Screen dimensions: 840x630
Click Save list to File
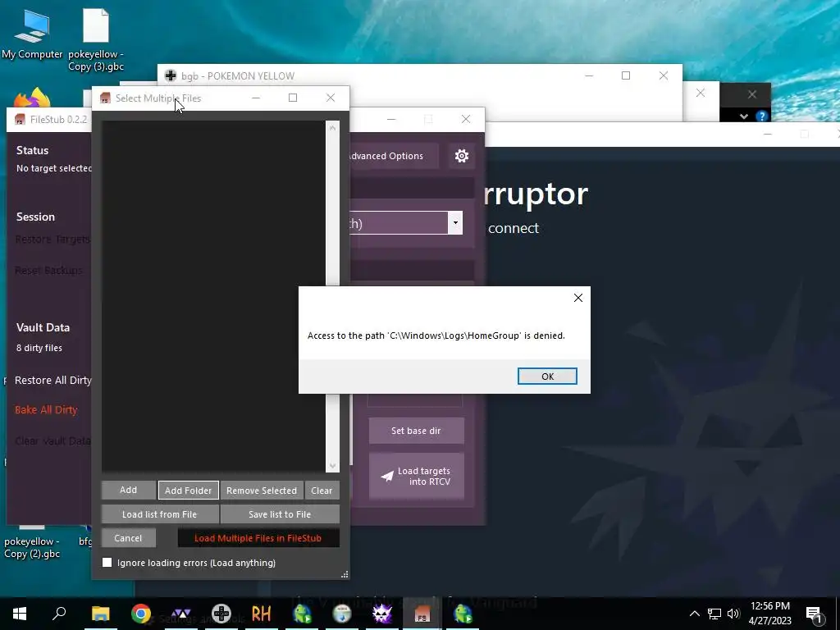[x=280, y=514]
